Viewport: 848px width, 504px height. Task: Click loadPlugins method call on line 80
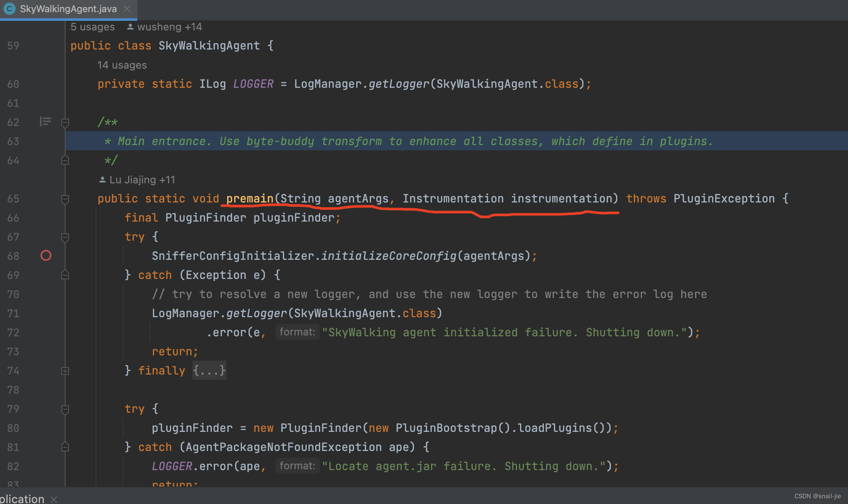(555, 428)
